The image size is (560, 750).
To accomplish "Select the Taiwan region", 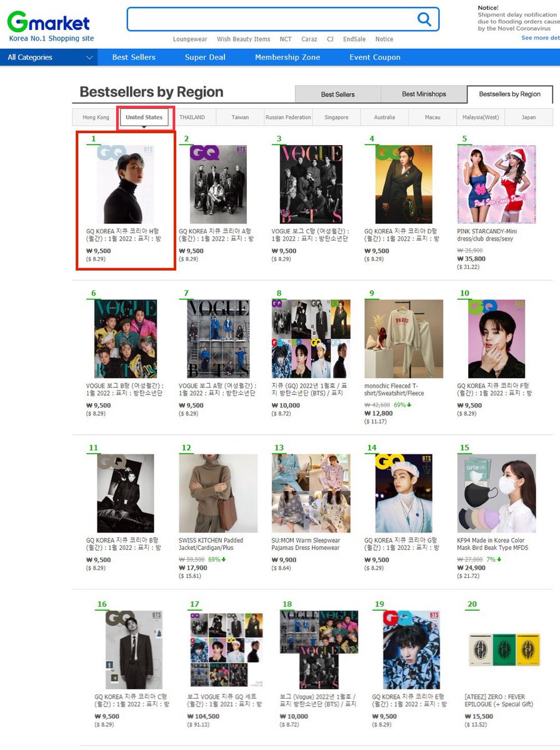I will [x=240, y=117].
